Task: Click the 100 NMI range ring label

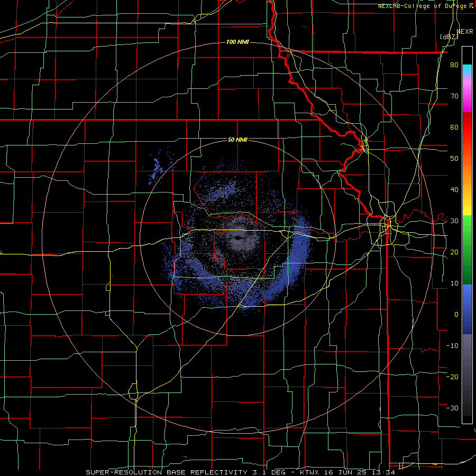Action: [x=237, y=42]
